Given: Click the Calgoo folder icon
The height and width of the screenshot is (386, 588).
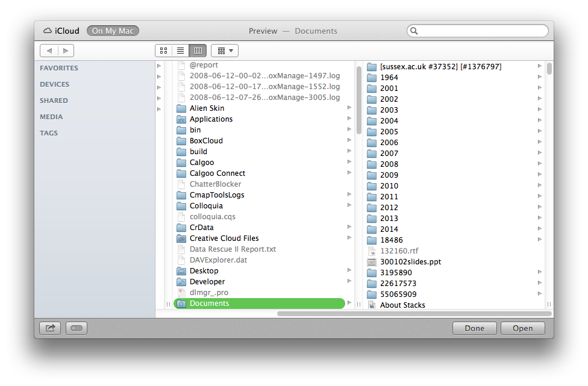Looking at the screenshot, I should tap(181, 163).
